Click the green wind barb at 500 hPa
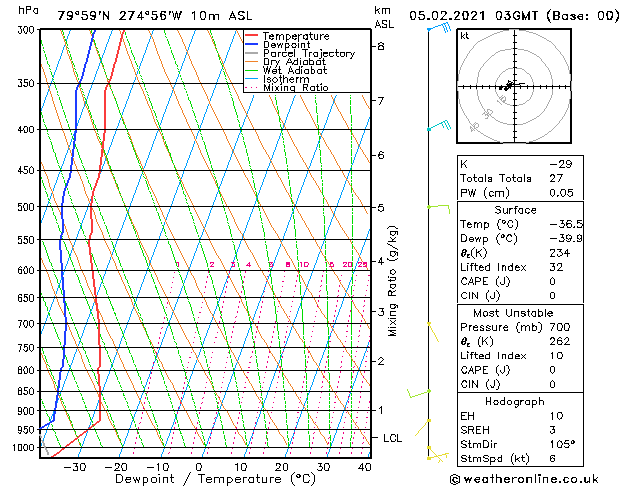Image resolution: width=629 pixels, height=486 pixels. (438, 209)
